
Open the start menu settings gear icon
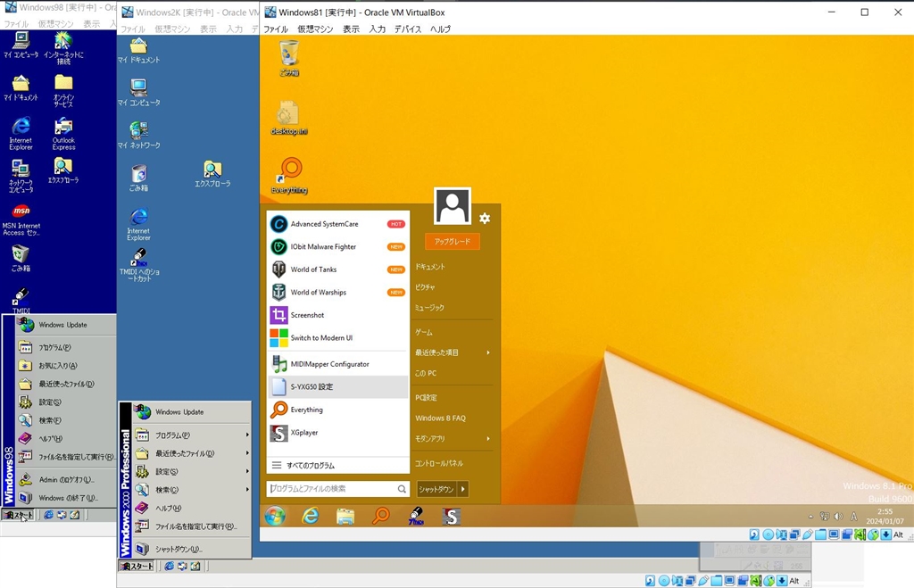click(x=485, y=218)
